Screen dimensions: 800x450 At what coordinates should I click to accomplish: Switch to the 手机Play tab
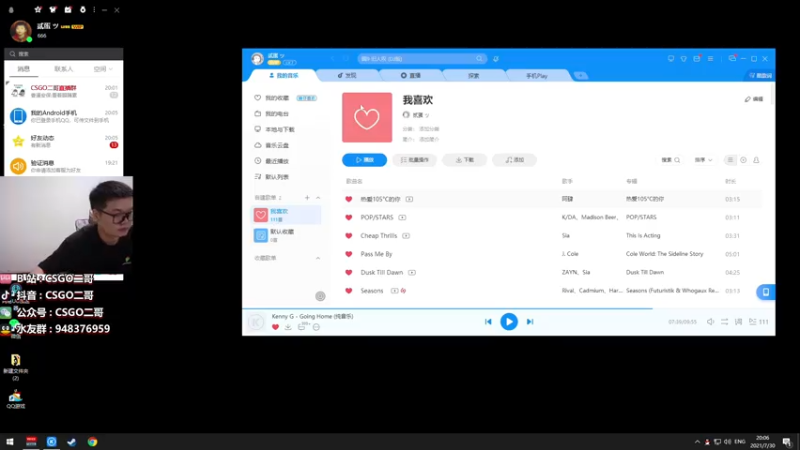(x=537, y=76)
